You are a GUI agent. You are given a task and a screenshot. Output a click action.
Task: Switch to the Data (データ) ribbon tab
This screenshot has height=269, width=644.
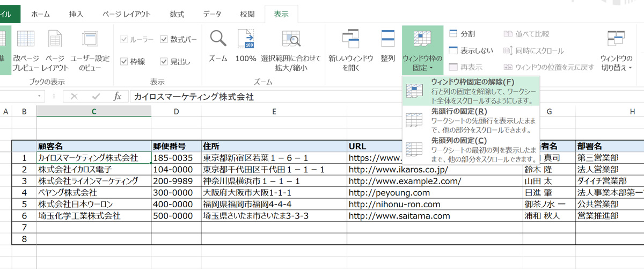tap(212, 14)
